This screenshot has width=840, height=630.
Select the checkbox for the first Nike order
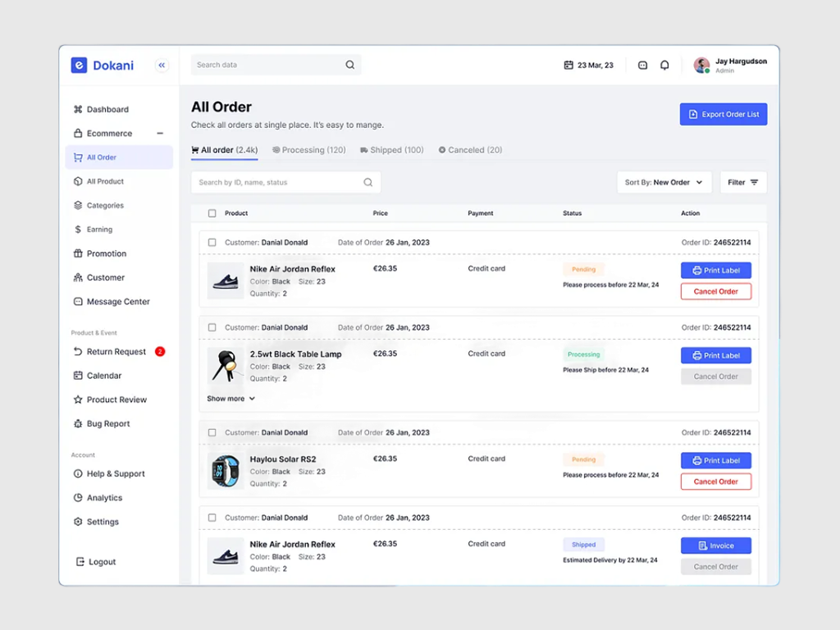tap(212, 242)
